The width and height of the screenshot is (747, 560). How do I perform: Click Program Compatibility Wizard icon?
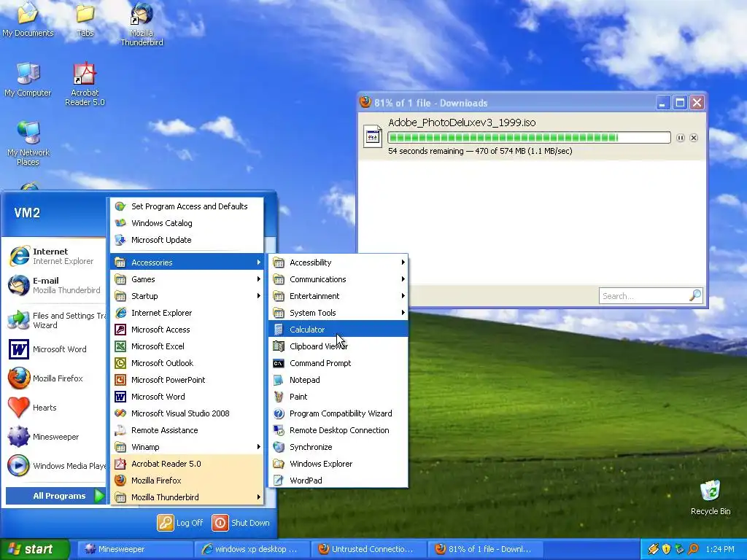point(279,413)
